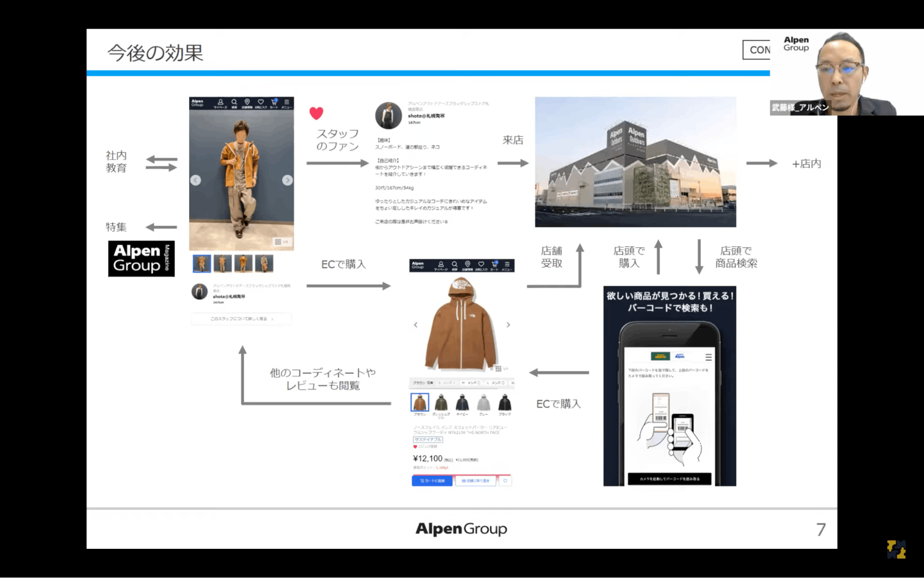
Task: Go to next hoodie image arrow
Action: pyautogui.click(x=508, y=325)
